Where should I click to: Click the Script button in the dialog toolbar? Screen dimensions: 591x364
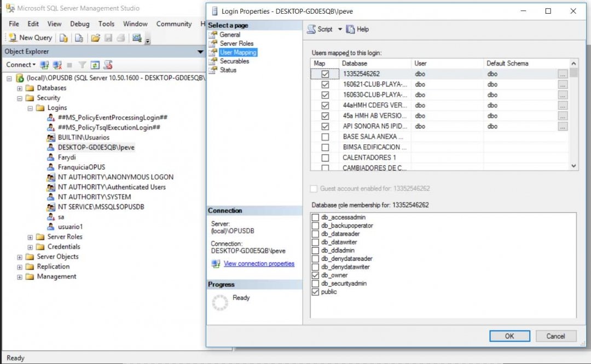pyautogui.click(x=320, y=30)
